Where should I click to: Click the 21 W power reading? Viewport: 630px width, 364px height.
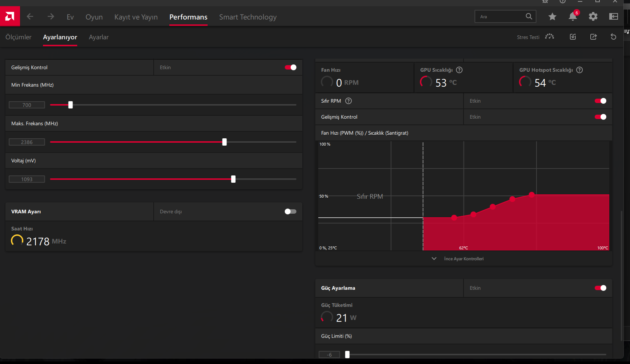(x=346, y=318)
